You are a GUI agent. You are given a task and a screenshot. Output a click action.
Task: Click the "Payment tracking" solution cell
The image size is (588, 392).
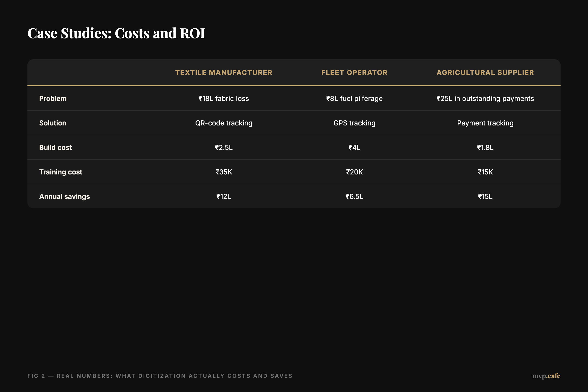click(x=485, y=123)
